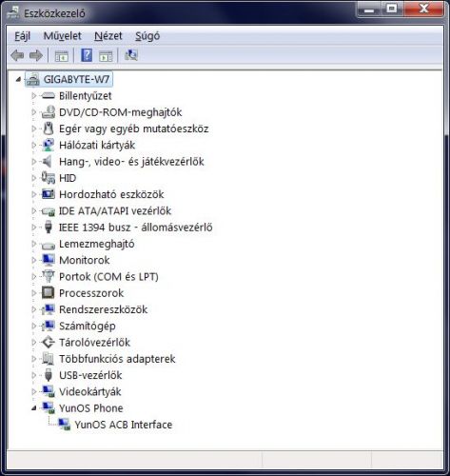Select the Lemezmeghajtó label

pyautogui.click(x=97, y=244)
